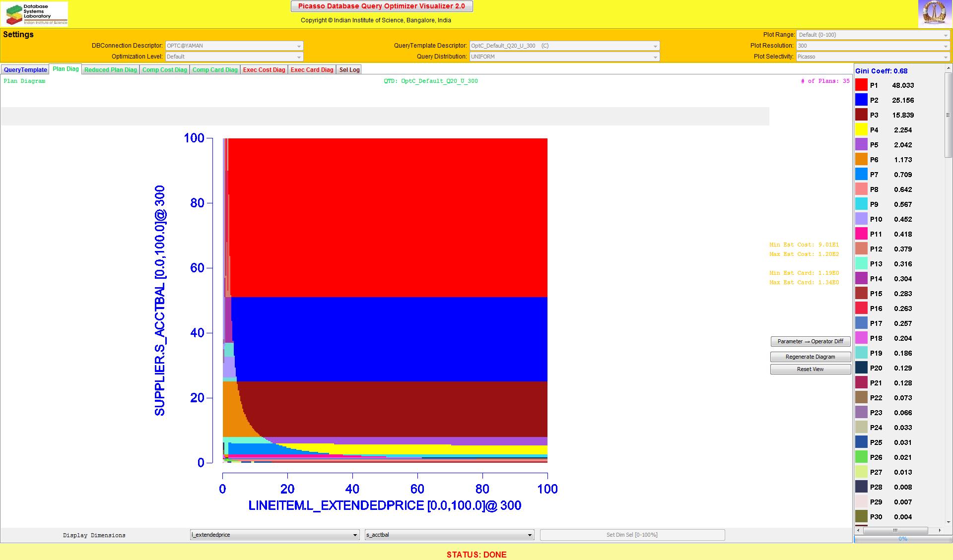953x560 pixels.
Task: Click the orange P6 legend swatch
Action: (861, 160)
